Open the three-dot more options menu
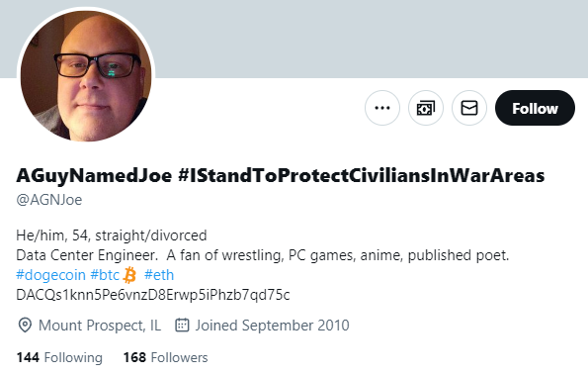This screenshot has height=375, width=588. (x=382, y=108)
